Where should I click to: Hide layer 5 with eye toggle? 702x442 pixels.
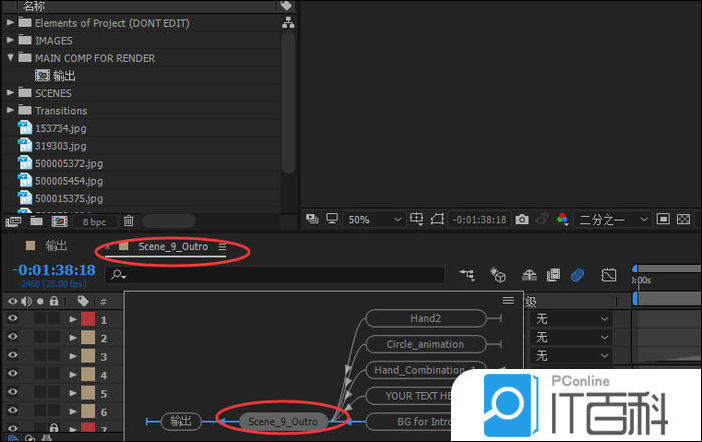click(13, 392)
